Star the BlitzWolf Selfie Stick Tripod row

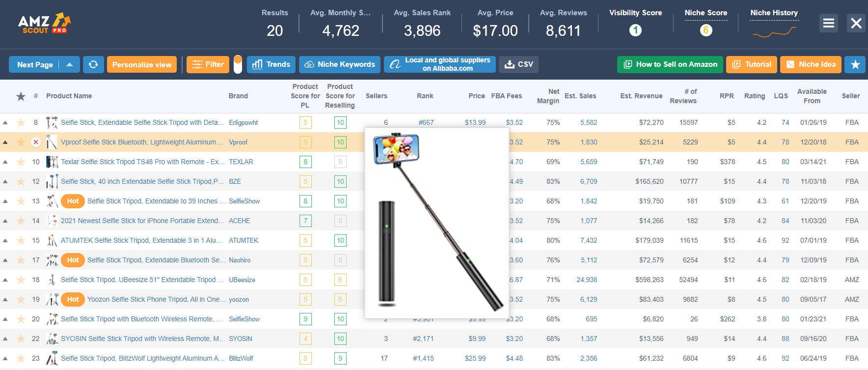(21, 358)
